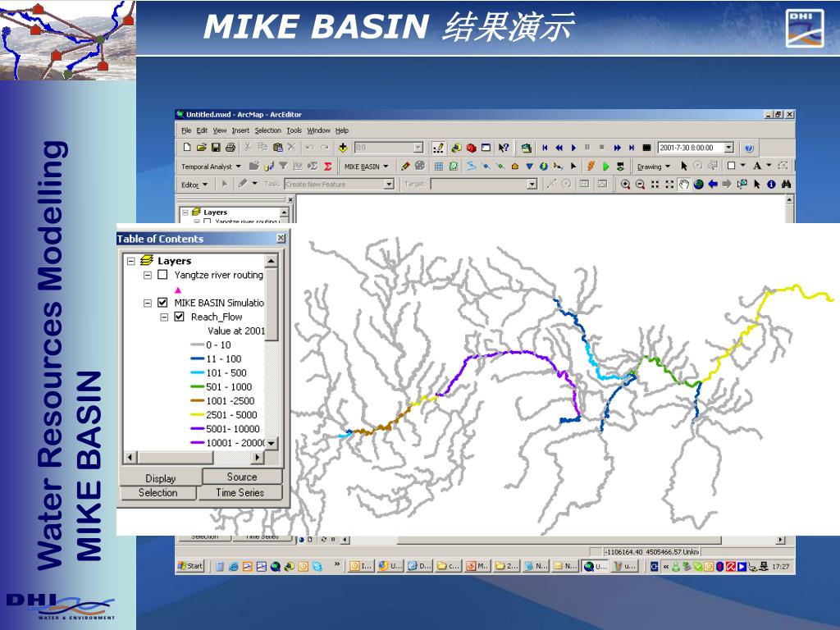Collapse Yangtze river routing node
The width and height of the screenshot is (840, 630).
[148, 275]
